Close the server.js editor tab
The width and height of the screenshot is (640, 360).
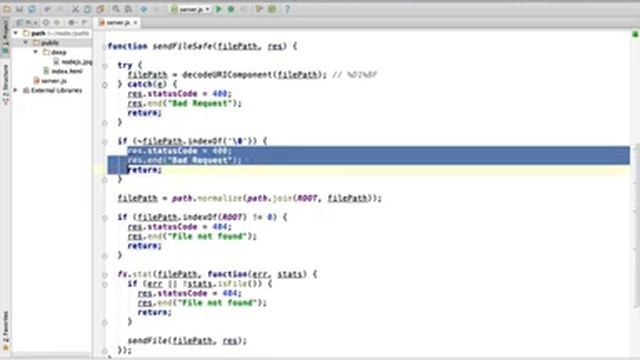(135, 22)
